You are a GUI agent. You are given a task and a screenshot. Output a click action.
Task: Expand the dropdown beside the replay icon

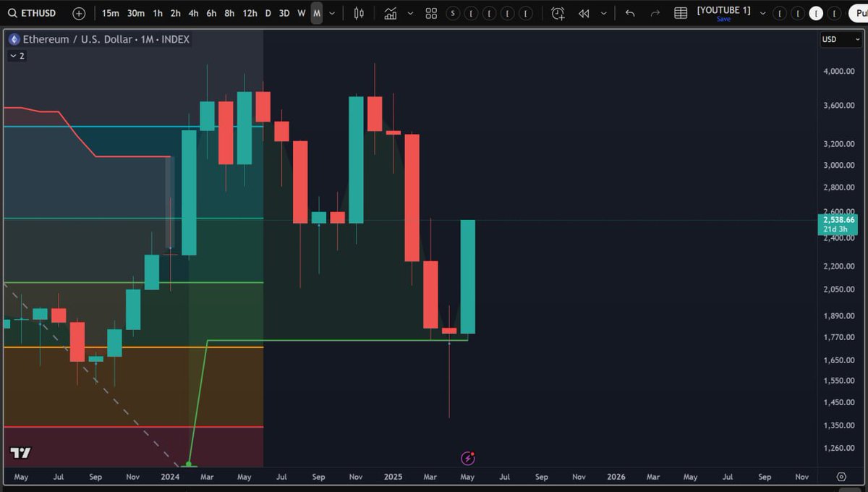coord(603,13)
